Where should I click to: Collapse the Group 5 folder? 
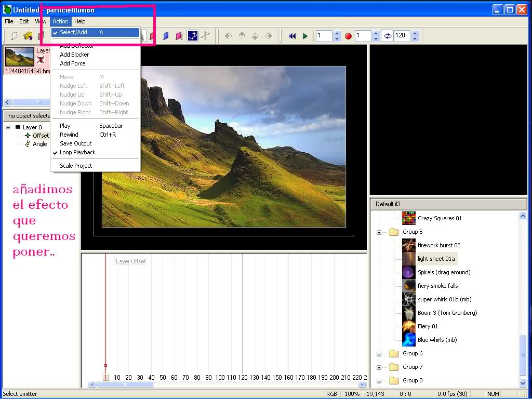click(379, 232)
